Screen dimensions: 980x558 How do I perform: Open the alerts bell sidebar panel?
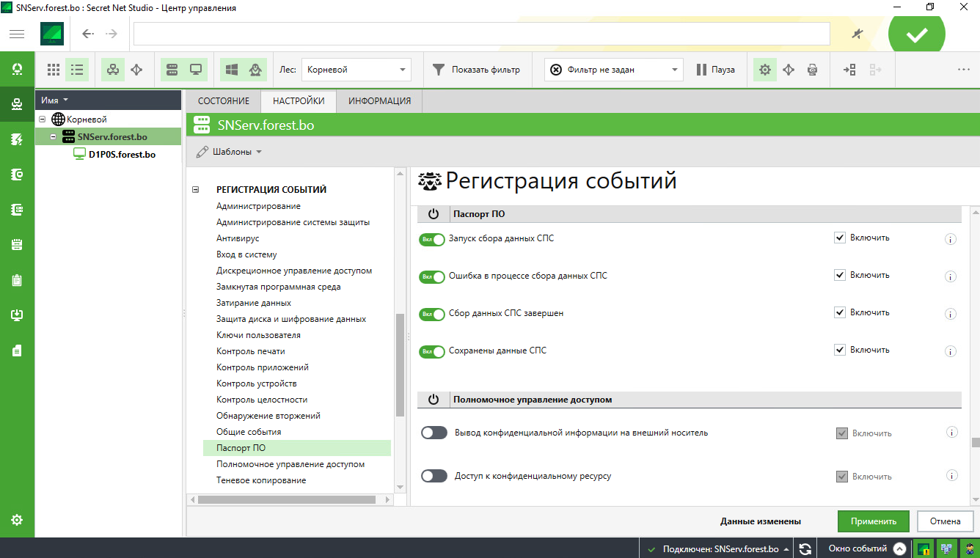(17, 70)
